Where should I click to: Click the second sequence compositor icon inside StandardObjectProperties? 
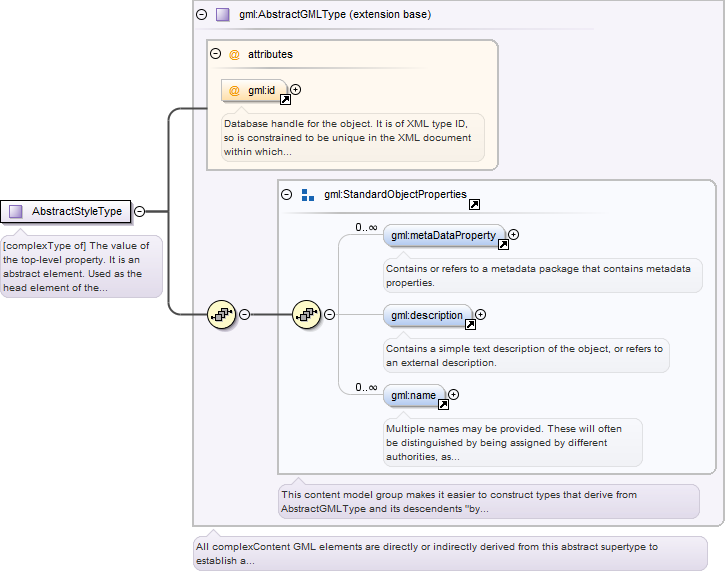pyautogui.click(x=307, y=315)
